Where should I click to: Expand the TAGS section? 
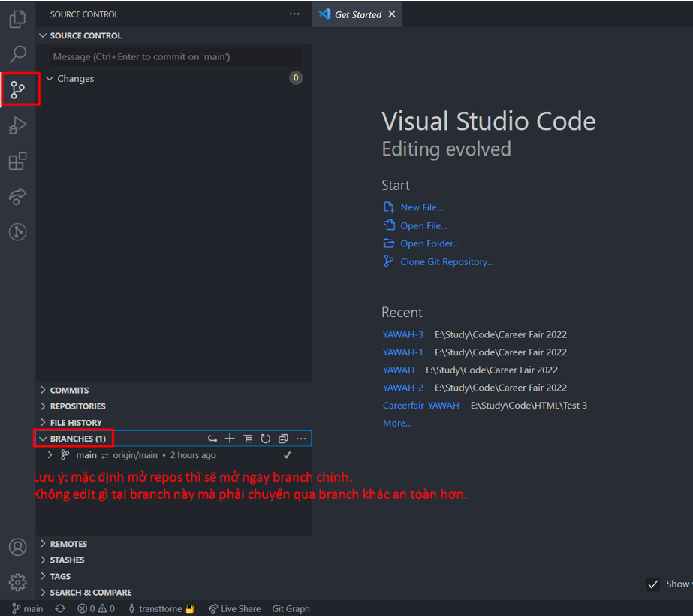[43, 576]
